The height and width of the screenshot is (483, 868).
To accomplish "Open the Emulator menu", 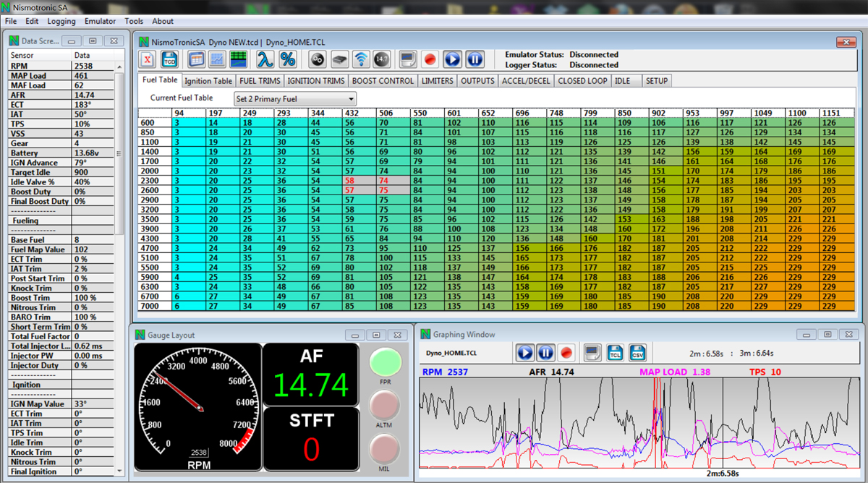I will 100,21.
